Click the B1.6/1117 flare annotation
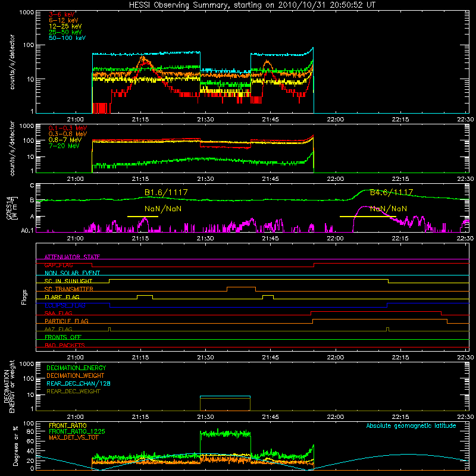Viewport: 476px width, 476px height. [x=166, y=192]
